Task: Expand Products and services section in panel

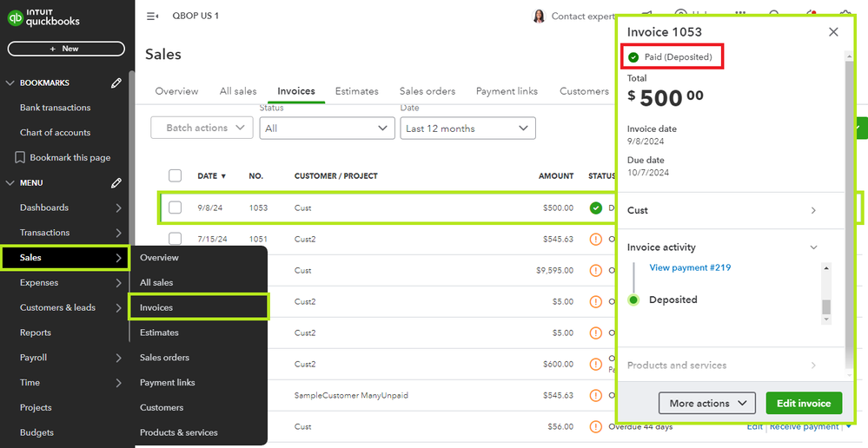Action: 813,365
